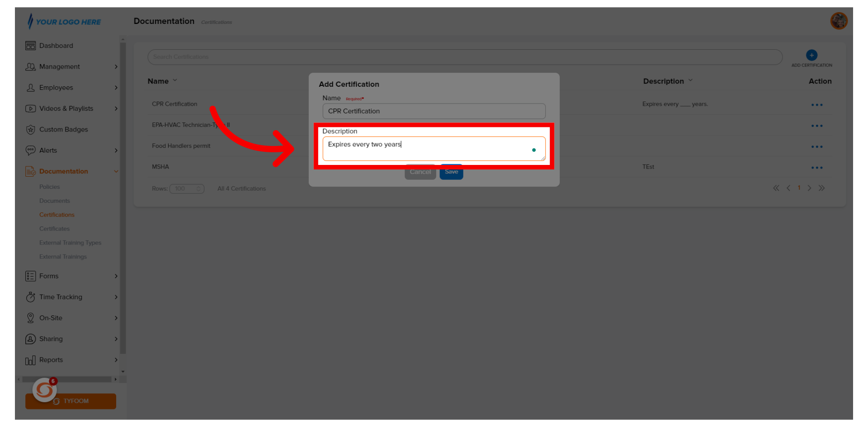
Task: Go to last page of certifications
Action: coord(821,188)
